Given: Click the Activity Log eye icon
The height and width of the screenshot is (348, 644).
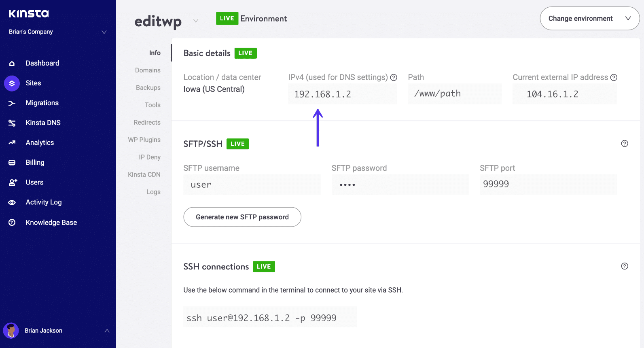Looking at the screenshot, I should coord(12,202).
